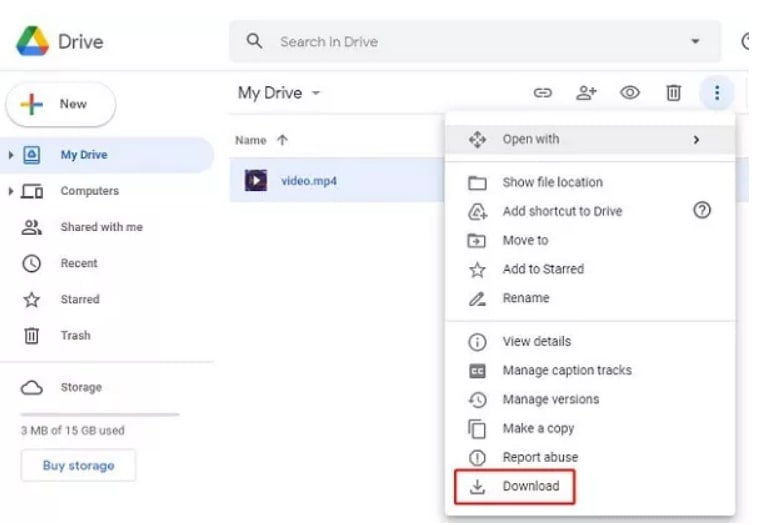Screen dimensions: 770x525
Task: Choose Rename in the context menu
Action: (525, 298)
